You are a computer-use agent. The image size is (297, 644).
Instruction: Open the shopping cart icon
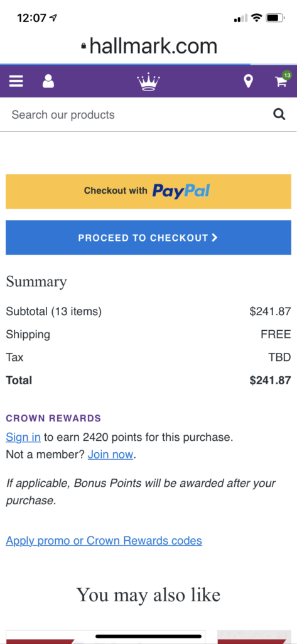281,82
